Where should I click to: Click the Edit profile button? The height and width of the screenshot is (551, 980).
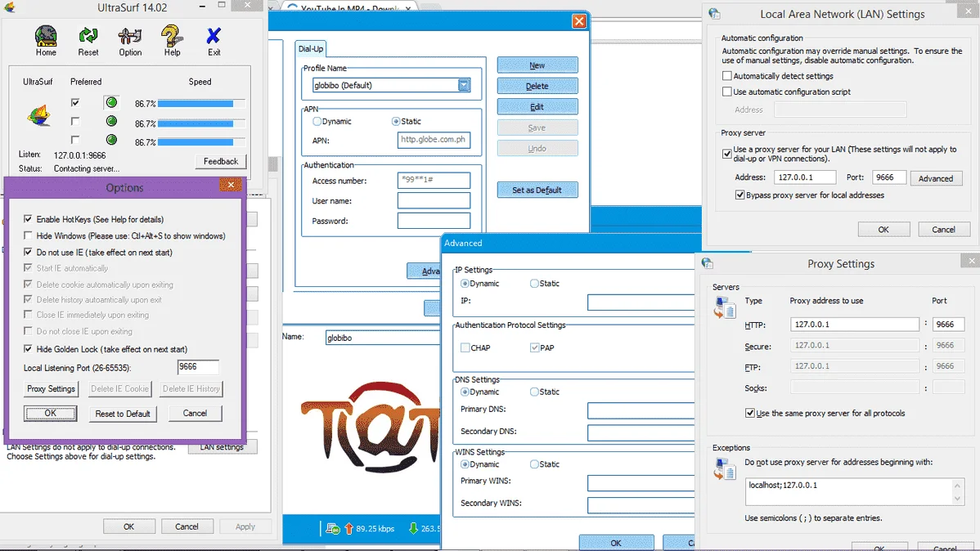[537, 107]
